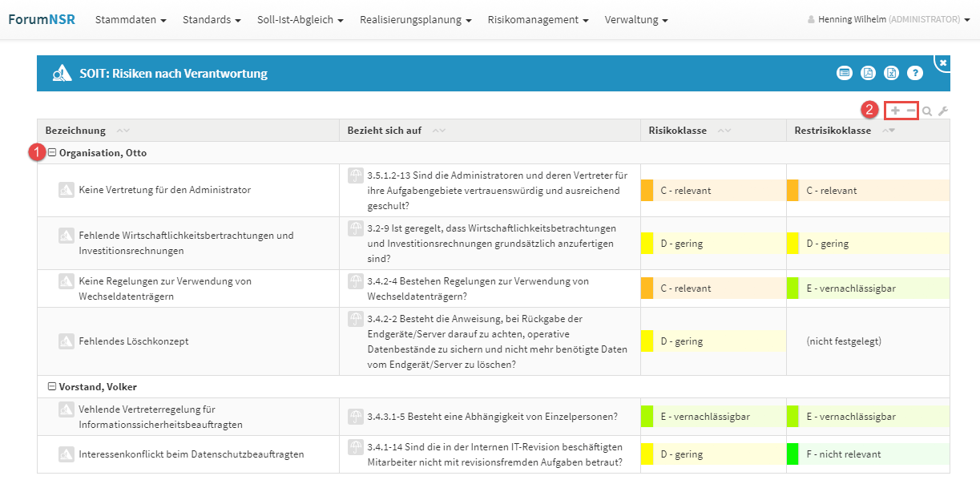
Task: Open the Henning Wilhelm user menu
Action: [889, 19]
